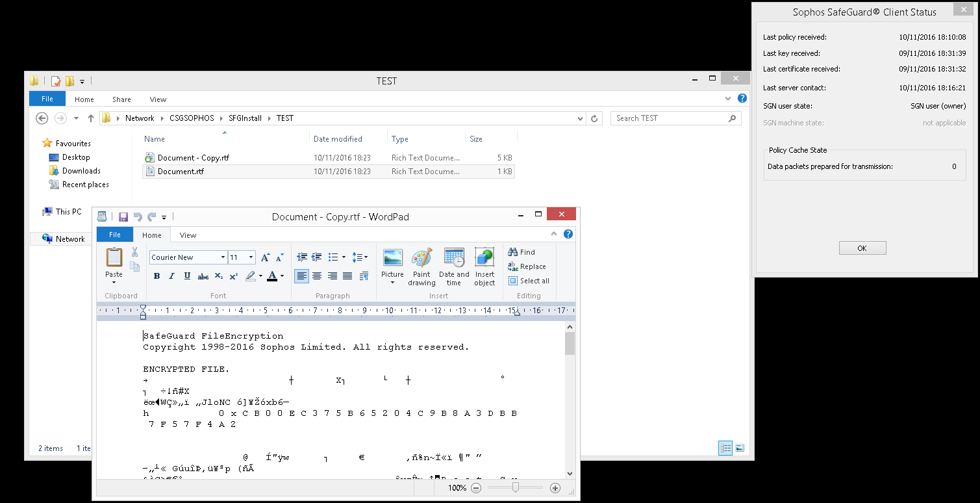The width and height of the screenshot is (980, 503).
Task: Click the Shrink font icon
Action: (x=280, y=257)
